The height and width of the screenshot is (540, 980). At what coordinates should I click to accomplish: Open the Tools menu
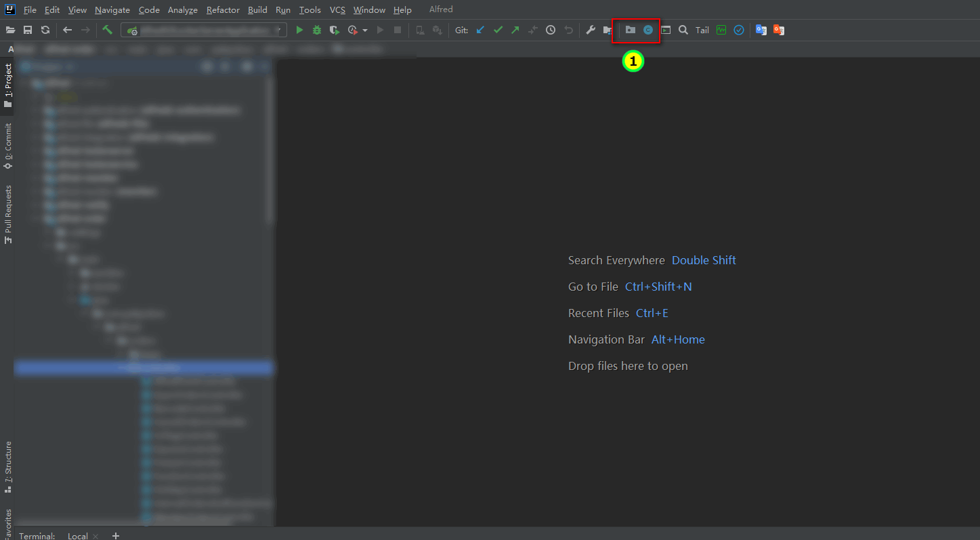point(310,10)
